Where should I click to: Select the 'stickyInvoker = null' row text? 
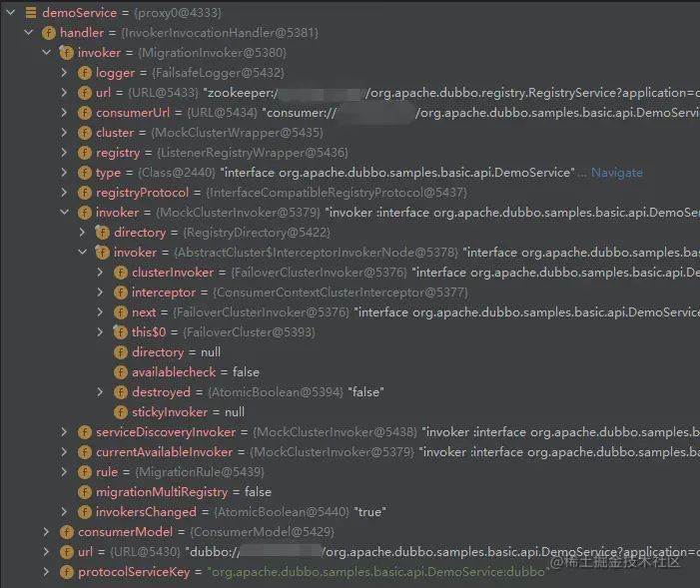click(188, 412)
